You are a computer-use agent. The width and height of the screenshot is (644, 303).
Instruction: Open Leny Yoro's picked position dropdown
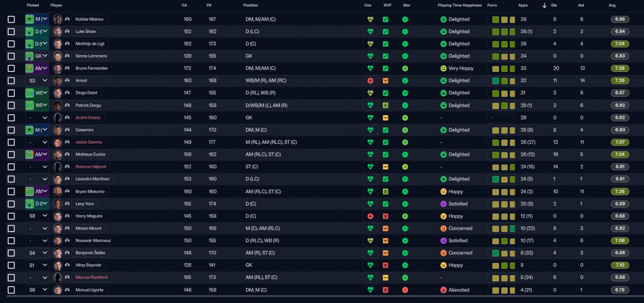click(x=37, y=204)
